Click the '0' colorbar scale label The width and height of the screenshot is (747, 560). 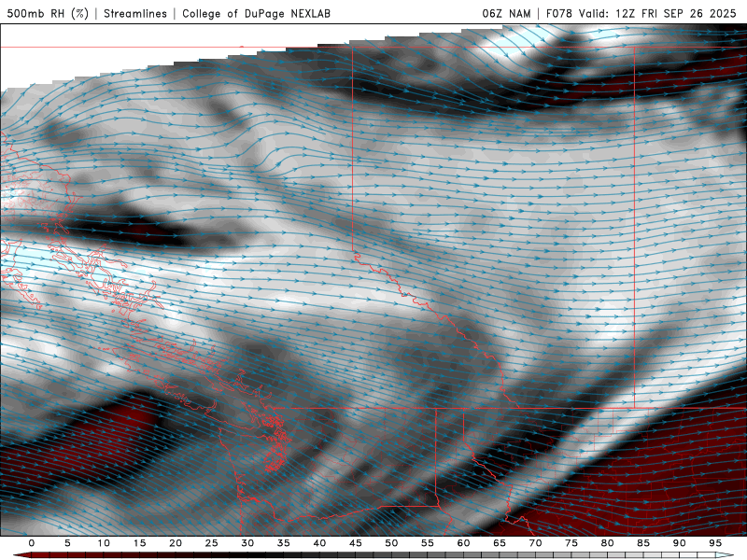[x=32, y=543]
